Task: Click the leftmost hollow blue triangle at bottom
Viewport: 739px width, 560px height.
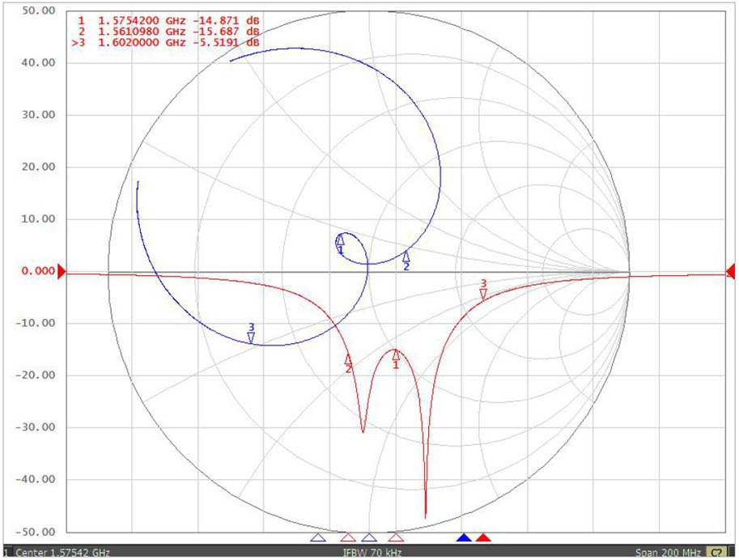Action: pyautogui.click(x=318, y=538)
